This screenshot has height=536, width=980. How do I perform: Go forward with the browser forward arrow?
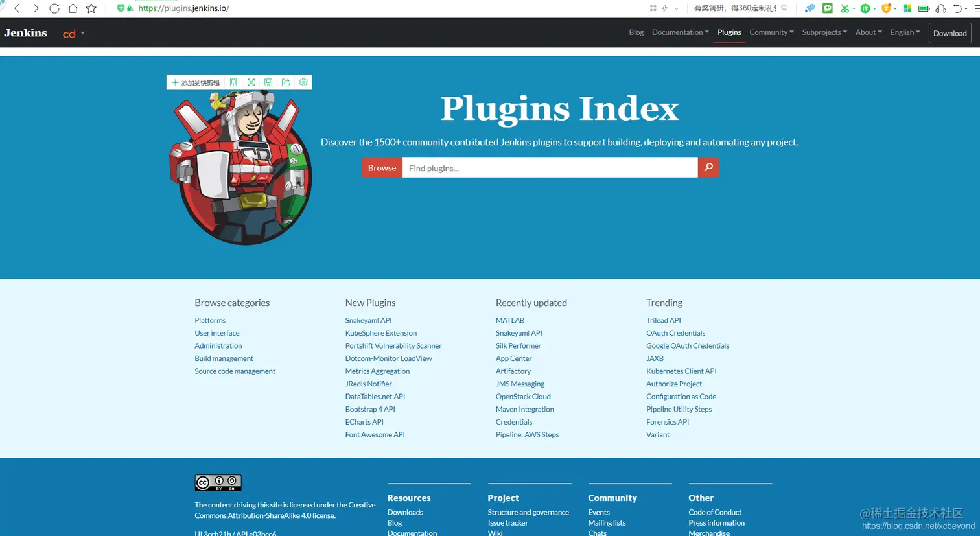click(x=36, y=8)
